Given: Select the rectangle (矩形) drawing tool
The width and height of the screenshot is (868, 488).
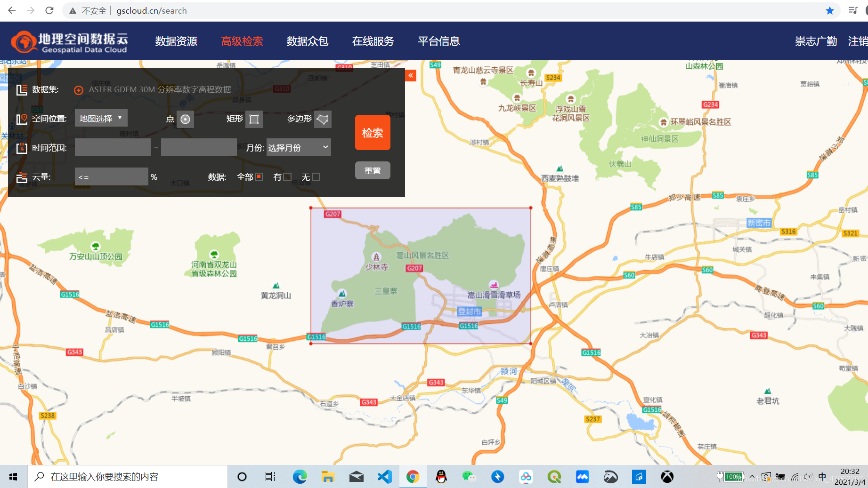Looking at the screenshot, I should pyautogui.click(x=254, y=119).
